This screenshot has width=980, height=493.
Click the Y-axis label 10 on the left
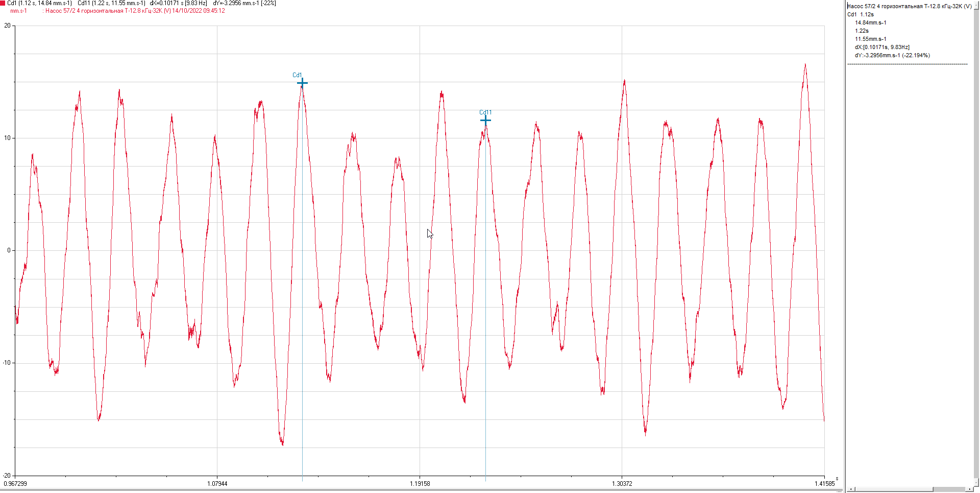7,138
